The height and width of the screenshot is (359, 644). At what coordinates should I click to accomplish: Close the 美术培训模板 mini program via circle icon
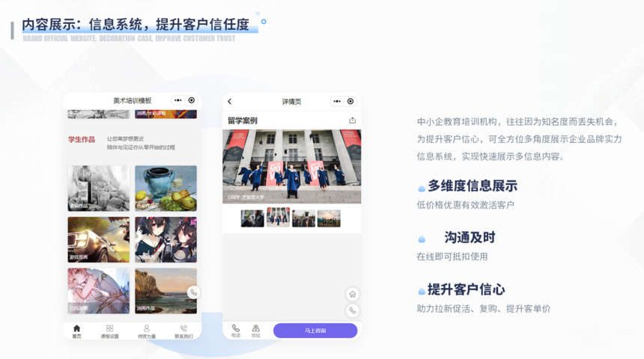coord(192,100)
